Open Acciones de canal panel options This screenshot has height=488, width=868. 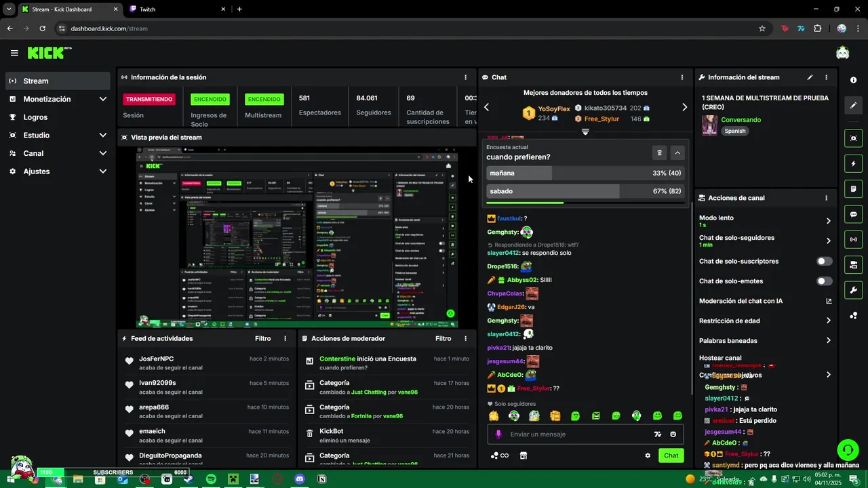coord(826,198)
